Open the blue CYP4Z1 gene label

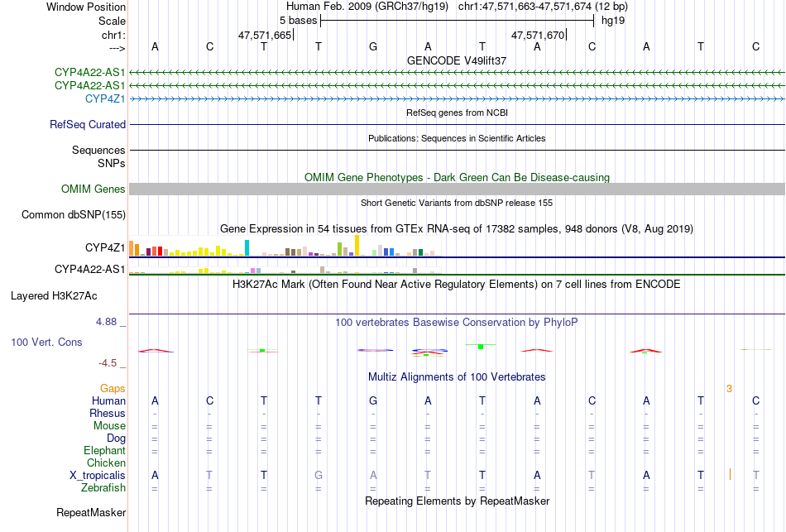(105, 98)
